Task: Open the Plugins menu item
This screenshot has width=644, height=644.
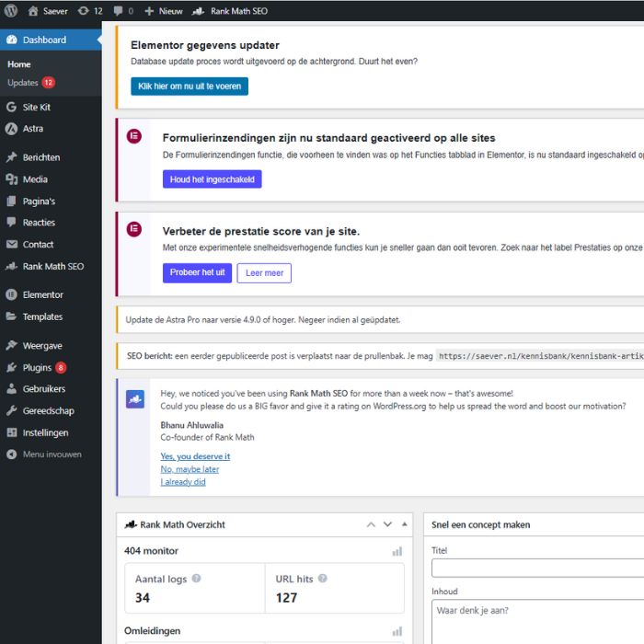Action: pyautogui.click(x=37, y=367)
